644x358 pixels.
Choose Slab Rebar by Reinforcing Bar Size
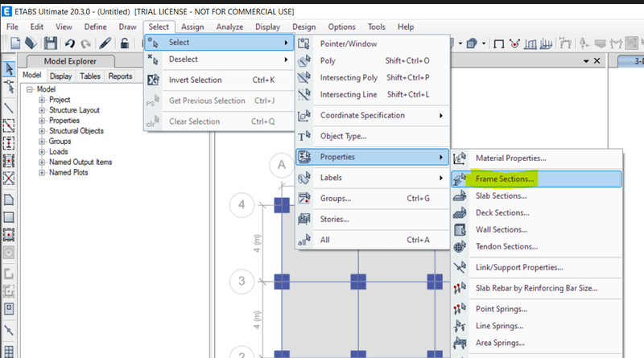coord(536,288)
